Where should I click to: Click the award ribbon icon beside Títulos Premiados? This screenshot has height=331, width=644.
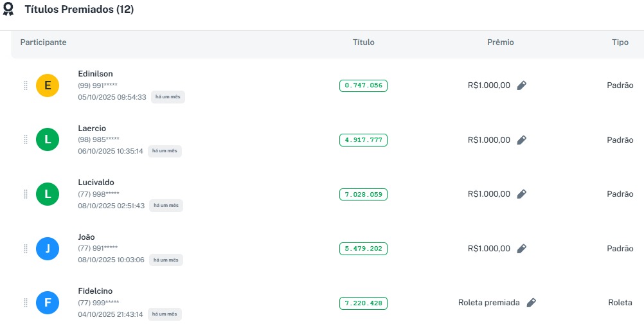[x=8, y=10]
